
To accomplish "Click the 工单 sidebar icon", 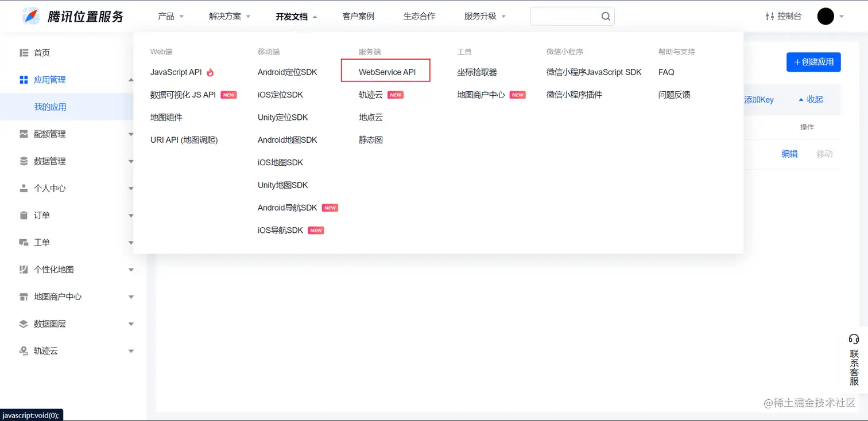I will [x=24, y=243].
